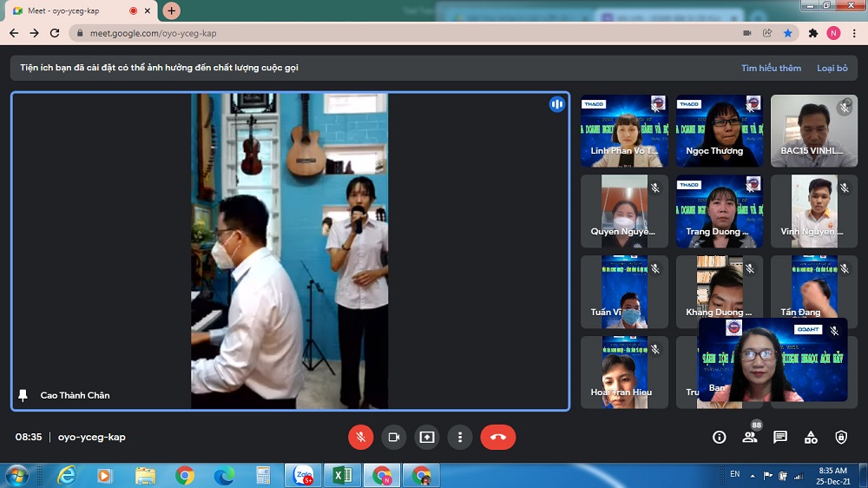868x488 pixels.
Task: Click the present screen button
Action: point(426,437)
